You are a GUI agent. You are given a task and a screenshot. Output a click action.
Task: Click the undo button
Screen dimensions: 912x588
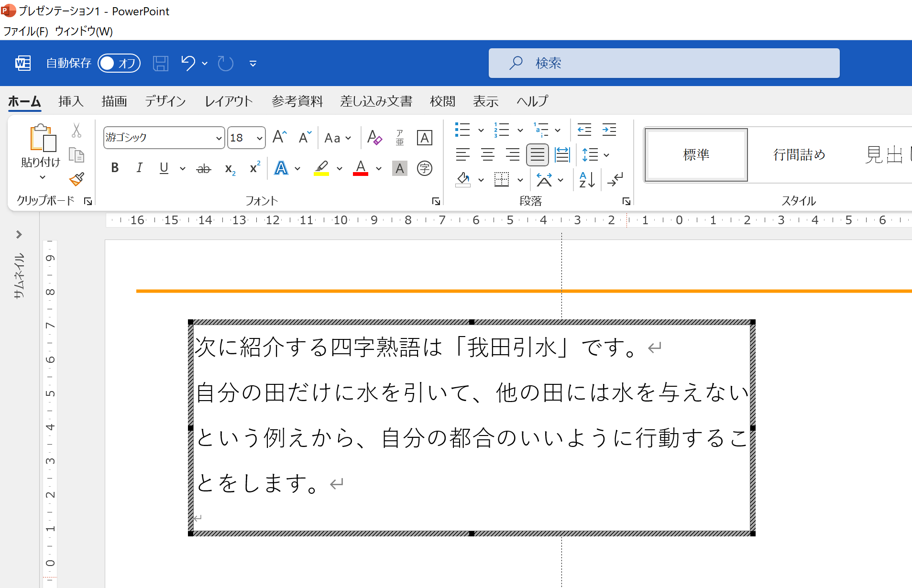click(x=188, y=63)
